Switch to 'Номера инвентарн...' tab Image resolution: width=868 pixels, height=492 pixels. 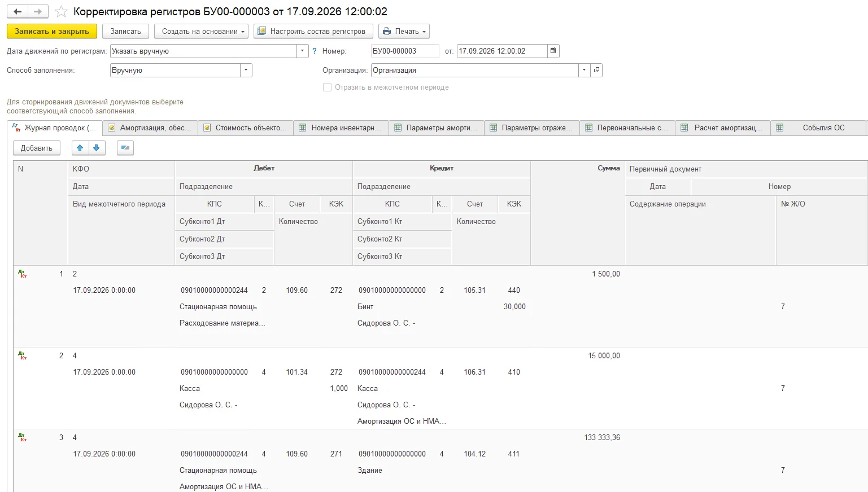click(x=341, y=128)
